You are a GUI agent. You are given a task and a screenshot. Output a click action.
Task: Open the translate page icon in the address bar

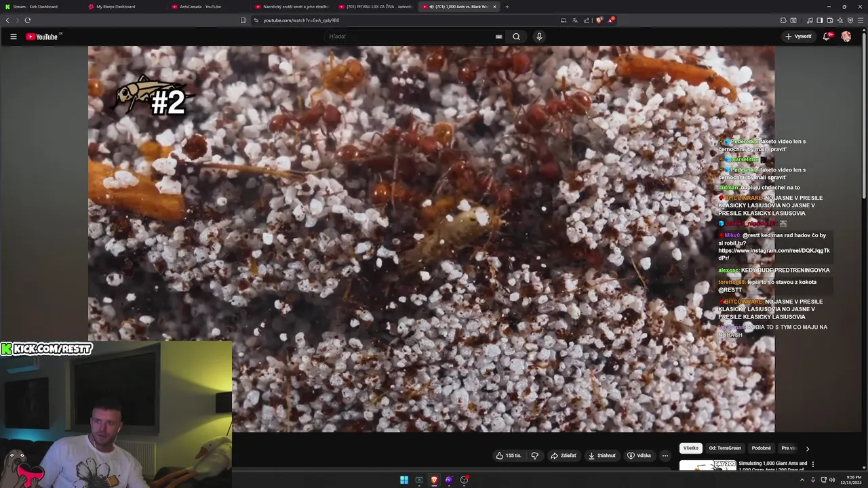pos(575,20)
